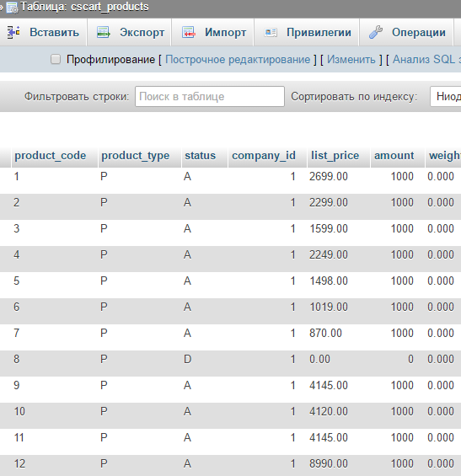
Task: Select list_price cell 2299.00
Action: click(329, 202)
